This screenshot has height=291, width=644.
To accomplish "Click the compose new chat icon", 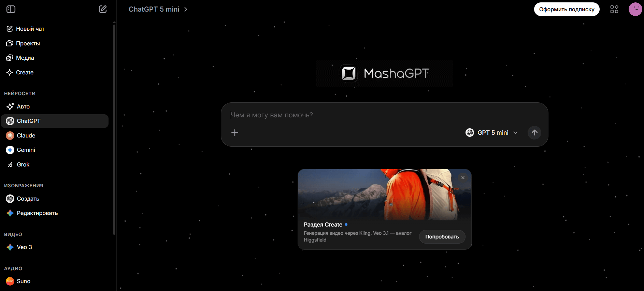I will (103, 9).
